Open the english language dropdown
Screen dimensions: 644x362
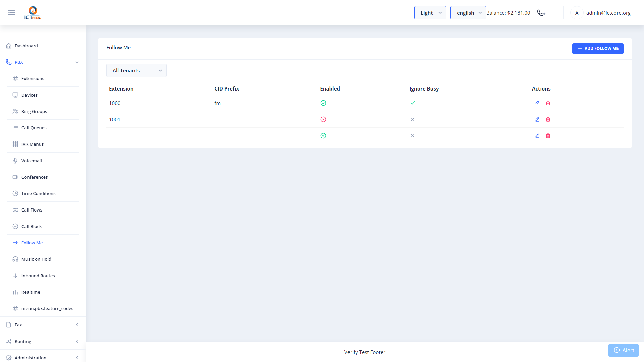pyautogui.click(x=468, y=13)
